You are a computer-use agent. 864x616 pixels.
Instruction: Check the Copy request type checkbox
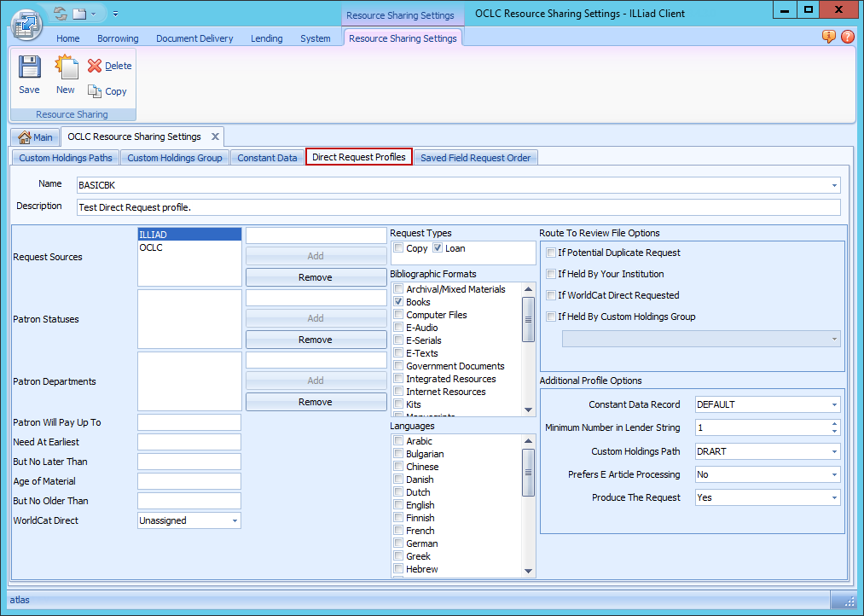click(x=398, y=248)
